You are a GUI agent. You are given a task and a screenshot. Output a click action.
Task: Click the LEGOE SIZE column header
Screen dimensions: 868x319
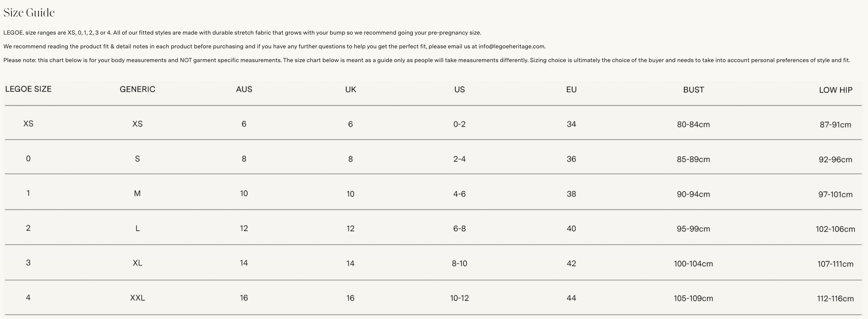click(28, 89)
